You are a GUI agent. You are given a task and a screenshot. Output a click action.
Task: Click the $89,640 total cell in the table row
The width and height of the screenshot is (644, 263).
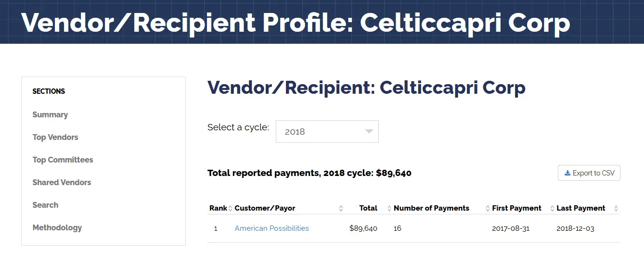click(363, 228)
